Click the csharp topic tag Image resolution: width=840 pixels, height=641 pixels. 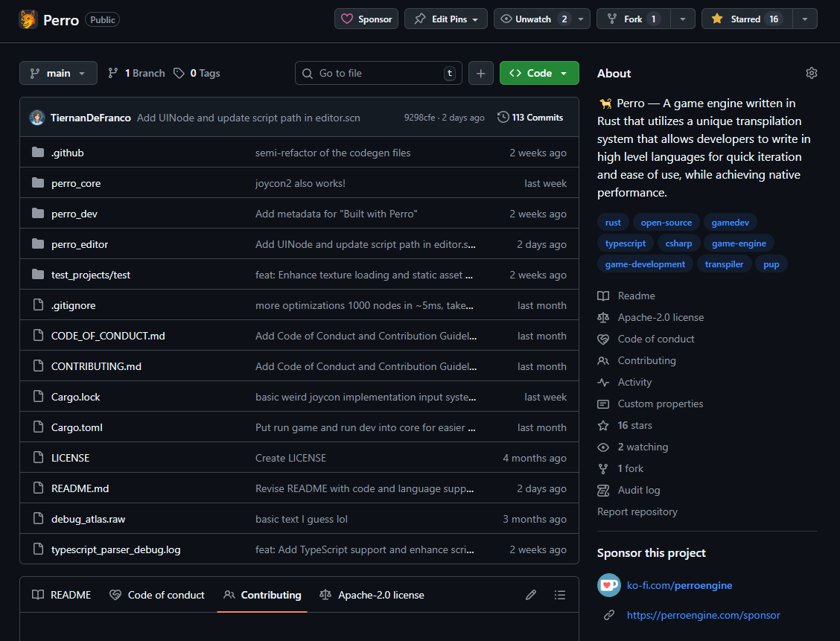coord(678,243)
